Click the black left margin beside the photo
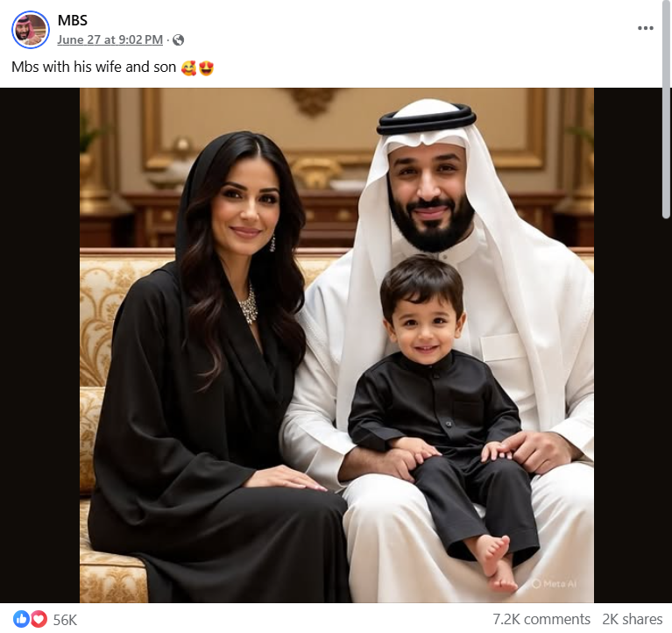Image resolution: width=672 pixels, height=633 pixels. point(39,345)
